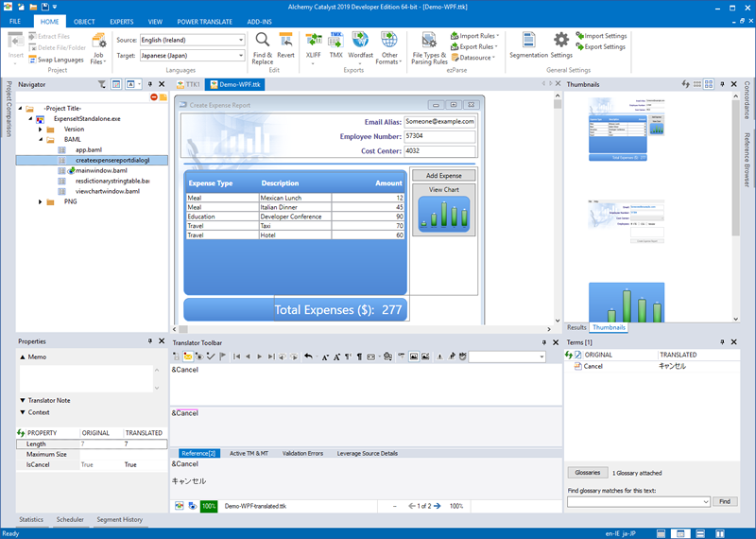
Task: Toggle the Navigator table view icon
Action: point(116,84)
